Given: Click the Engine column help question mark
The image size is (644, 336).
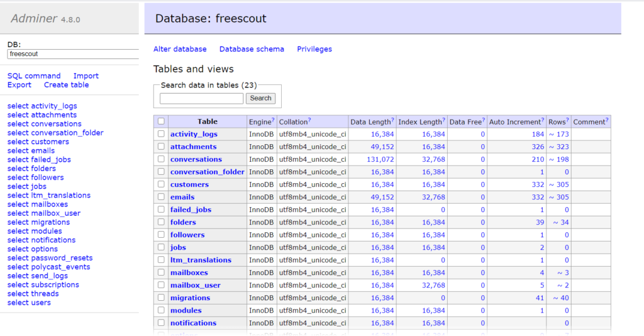Looking at the screenshot, I should pyautogui.click(x=273, y=120).
